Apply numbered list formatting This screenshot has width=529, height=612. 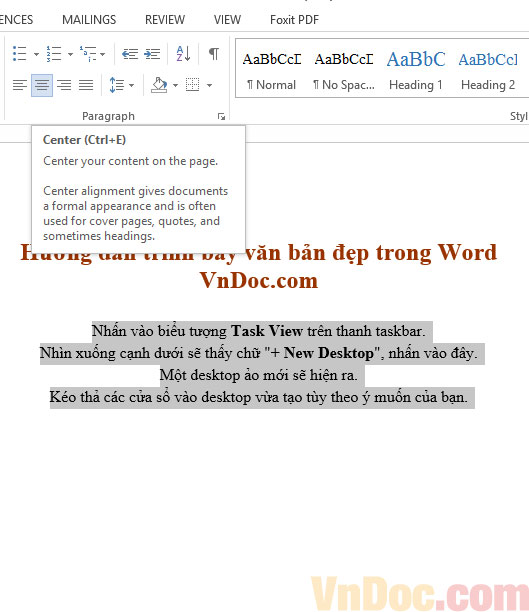pyautogui.click(x=53, y=54)
